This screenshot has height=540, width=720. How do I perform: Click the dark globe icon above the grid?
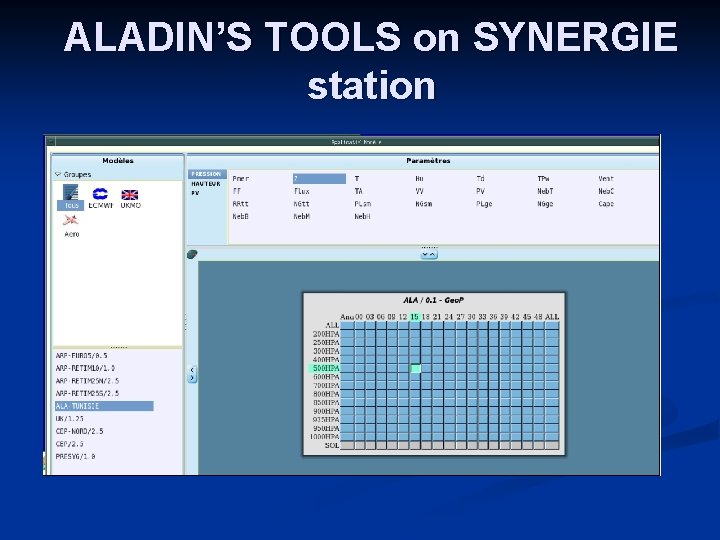click(x=192, y=254)
